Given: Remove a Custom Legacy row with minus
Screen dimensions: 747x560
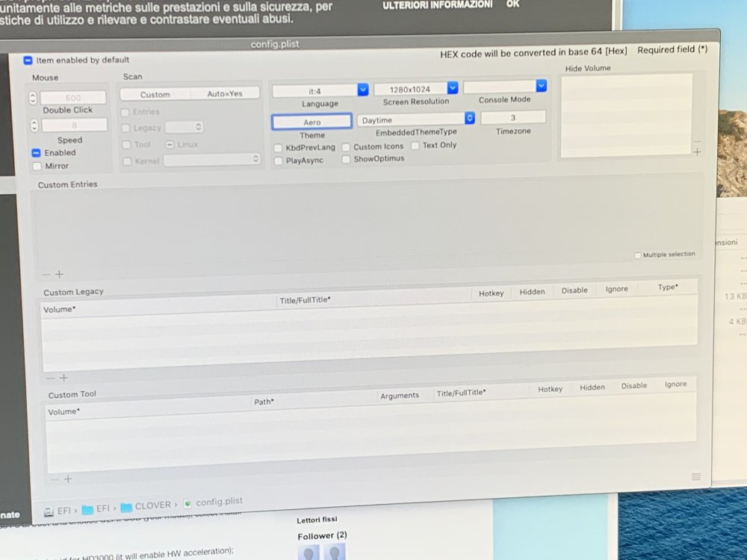Looking at the screenshot, I should pos(51,379).
